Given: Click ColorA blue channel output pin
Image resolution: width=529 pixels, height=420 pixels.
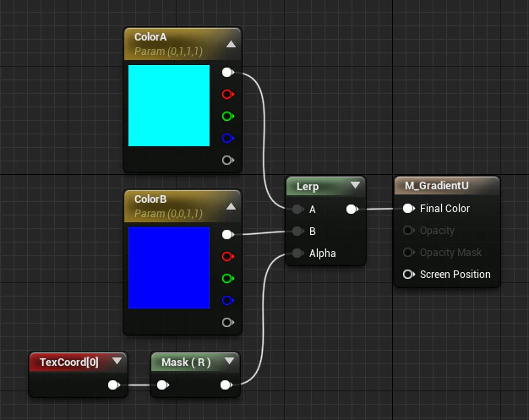Looking at the screenshot, I should click(x=228, y=139).
